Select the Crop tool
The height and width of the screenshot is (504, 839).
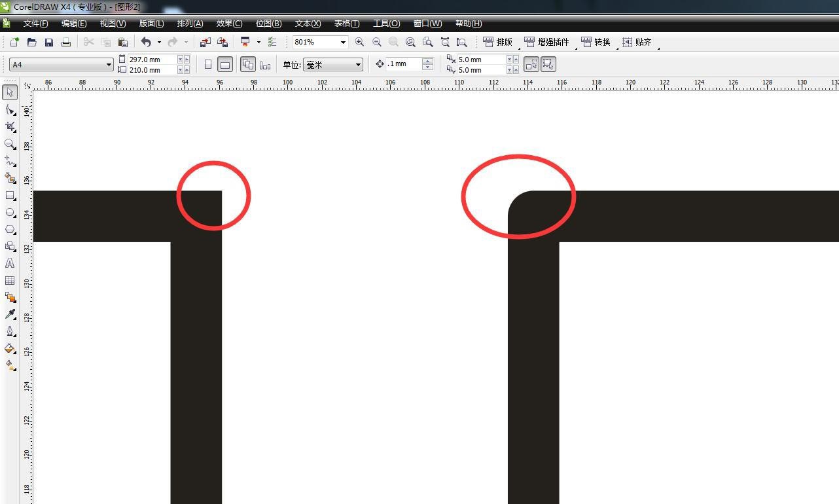[10, 126]
